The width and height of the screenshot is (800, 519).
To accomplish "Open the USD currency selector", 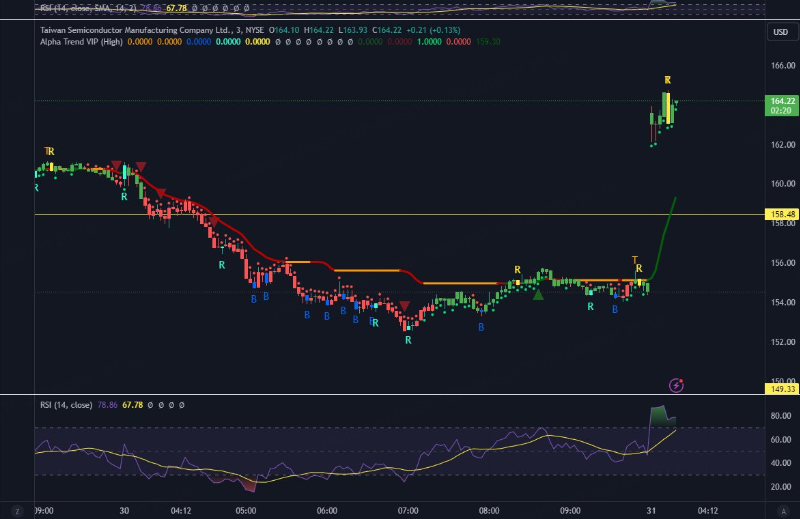I will click(x=780, y=32).
